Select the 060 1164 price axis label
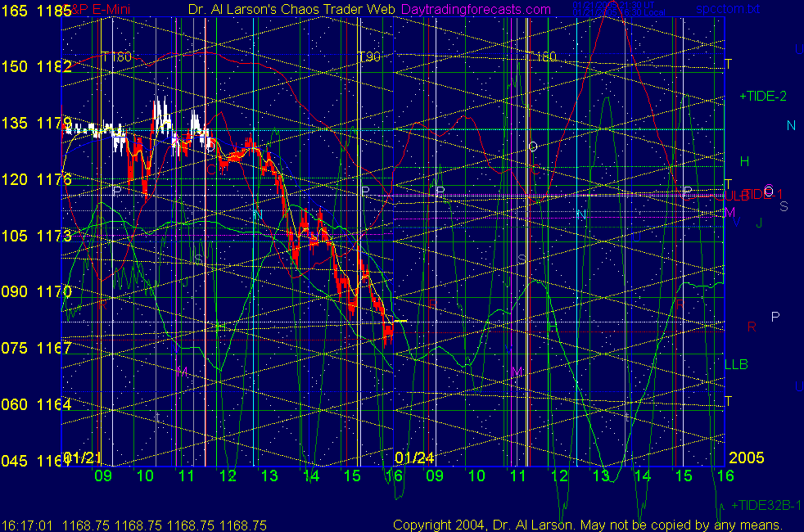Image resolution: width=804 pixels, height=532 pixels. pyautogui.click(x=36, y=404)
